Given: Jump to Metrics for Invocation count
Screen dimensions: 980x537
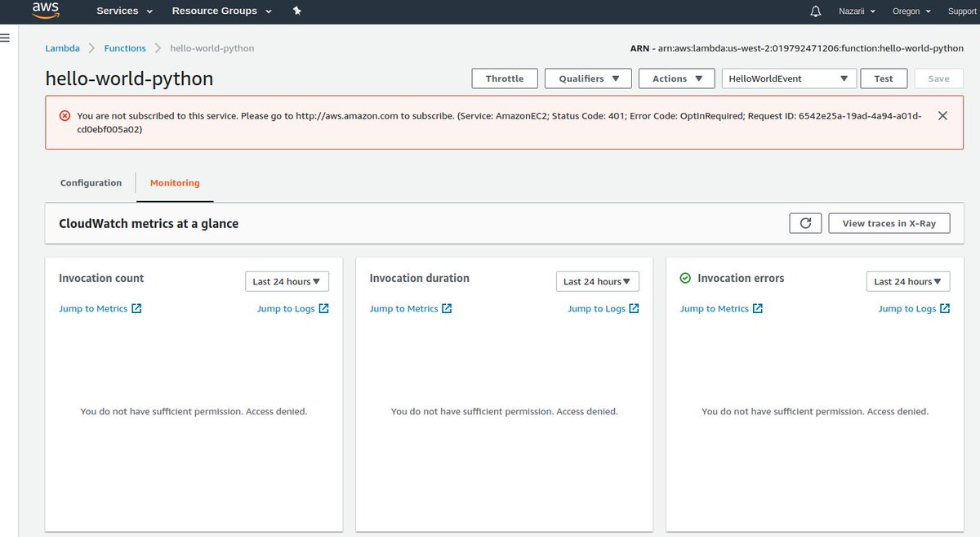Looking at the screenshot, I should 100,309.
